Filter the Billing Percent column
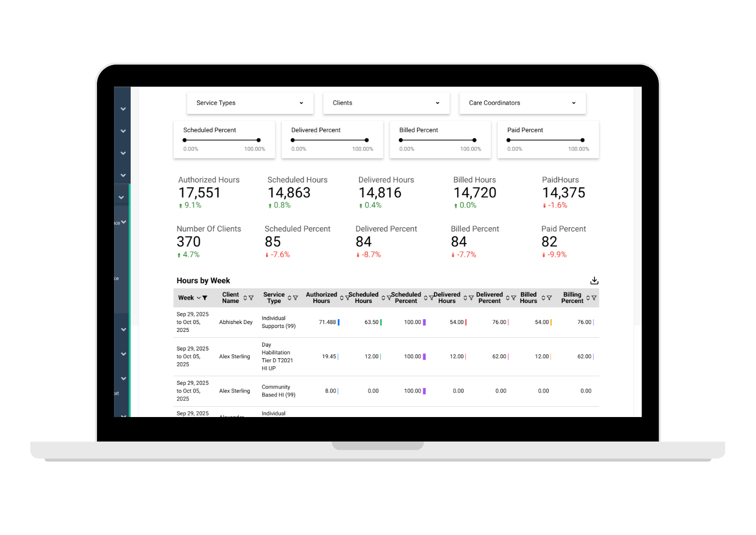Viewport: 756px width, 535px height. [x=594, y=298]
